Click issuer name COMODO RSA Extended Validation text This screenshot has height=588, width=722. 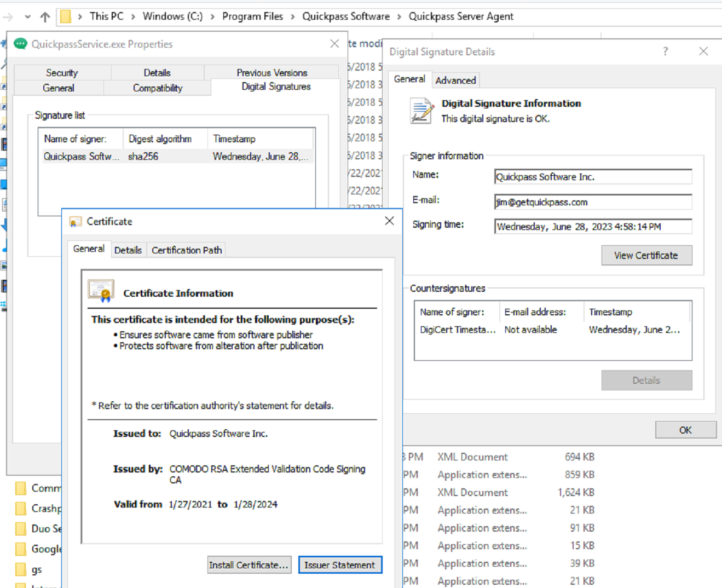click(x=267, y=475)
